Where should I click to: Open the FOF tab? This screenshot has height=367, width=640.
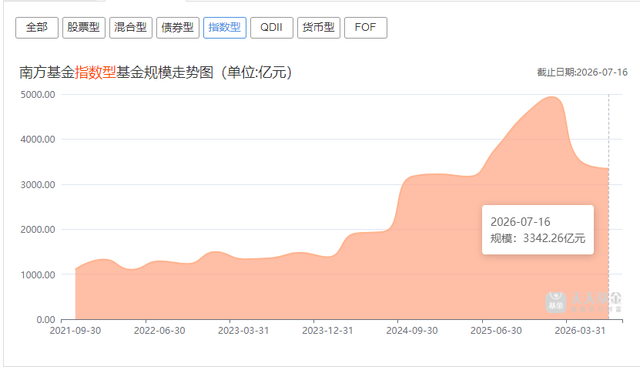click(x=365, y=28)
